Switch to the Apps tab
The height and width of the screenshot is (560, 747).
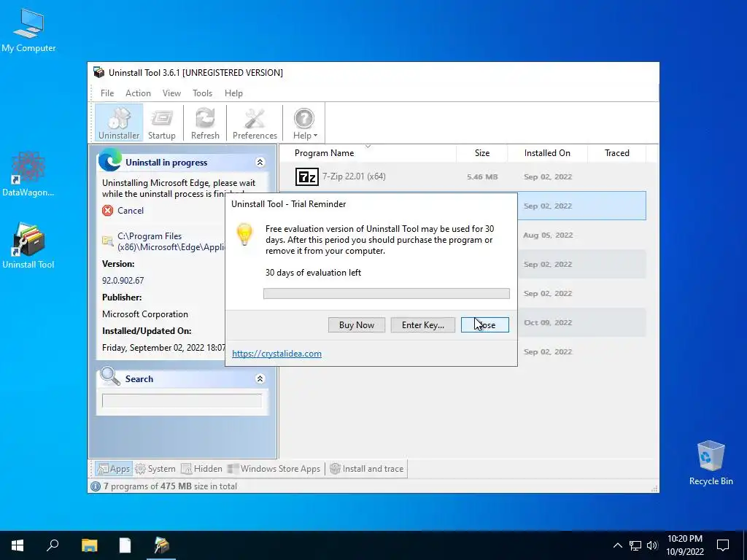tap(113, 469)
